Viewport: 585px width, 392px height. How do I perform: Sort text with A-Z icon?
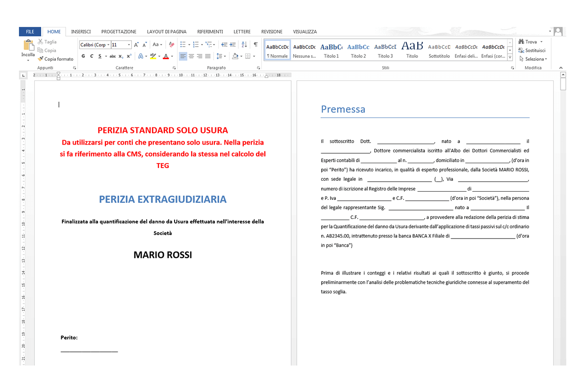244,45
